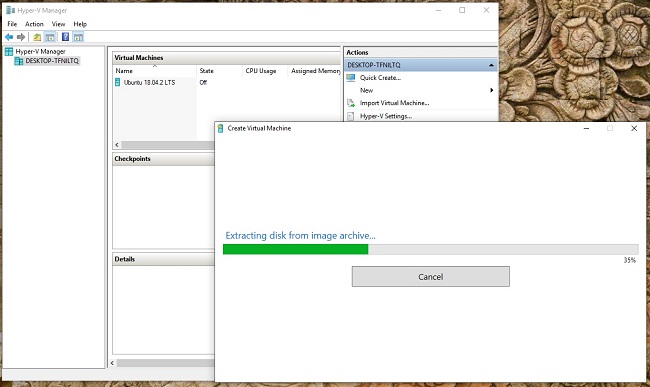Click the Virtual Machines horizontal scrollbar track

168,145
